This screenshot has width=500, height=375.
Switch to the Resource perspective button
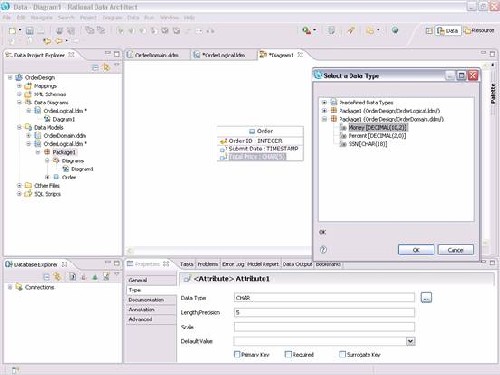pos(479,31)
